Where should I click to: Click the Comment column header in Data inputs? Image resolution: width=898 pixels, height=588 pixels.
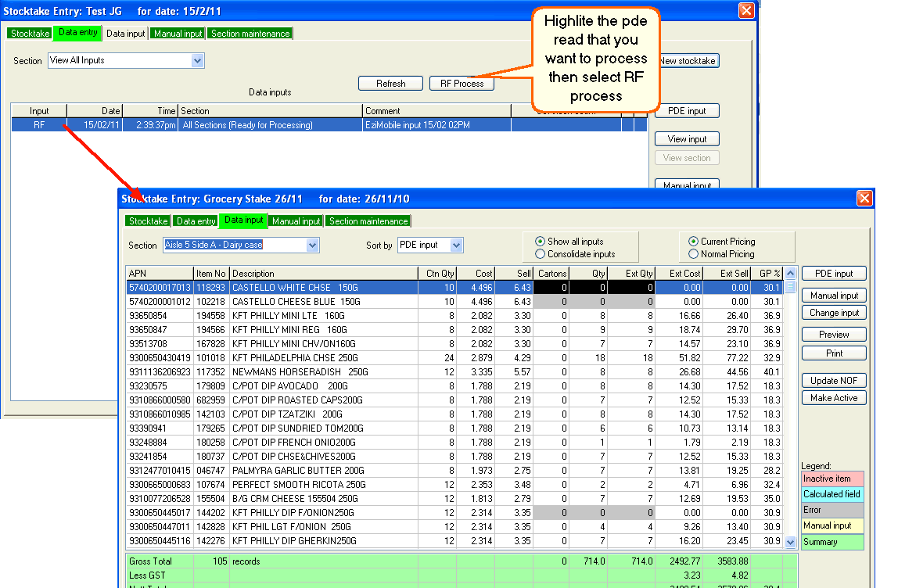click(437, 111)
